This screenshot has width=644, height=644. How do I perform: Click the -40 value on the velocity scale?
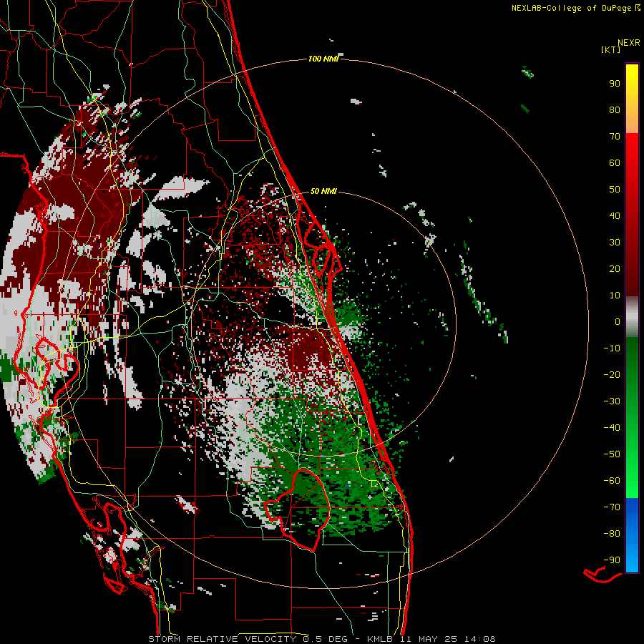pyautogui.click(x=612, y=428)
